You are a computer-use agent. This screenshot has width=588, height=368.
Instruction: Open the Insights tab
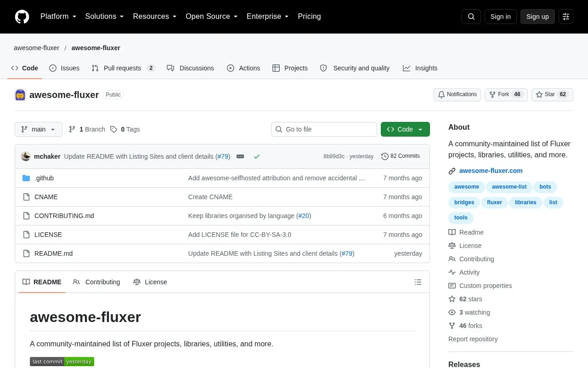click(420, 68)
